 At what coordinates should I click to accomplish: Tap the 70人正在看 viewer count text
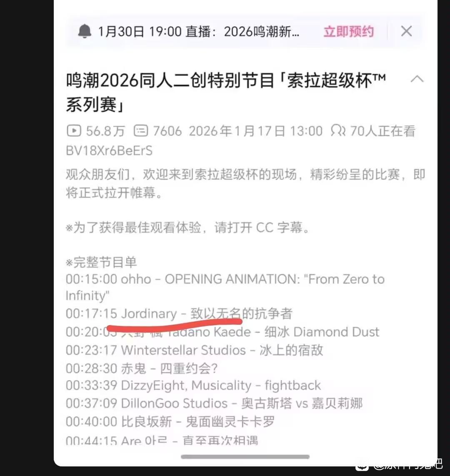coord(382,131)
